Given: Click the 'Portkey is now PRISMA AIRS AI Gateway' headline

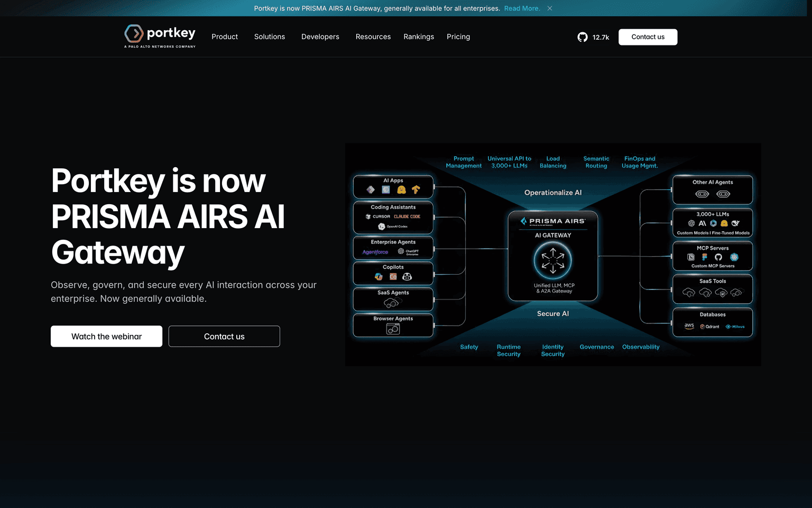Looking at the screenshot, I should pyautogui.click(x=168, y=216).
